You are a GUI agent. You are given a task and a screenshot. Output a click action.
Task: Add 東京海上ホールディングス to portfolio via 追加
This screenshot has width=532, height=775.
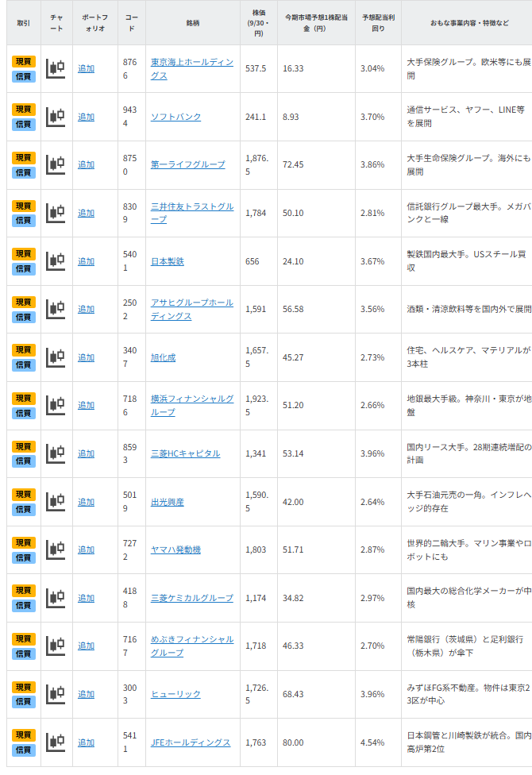[x=86, y=69]
